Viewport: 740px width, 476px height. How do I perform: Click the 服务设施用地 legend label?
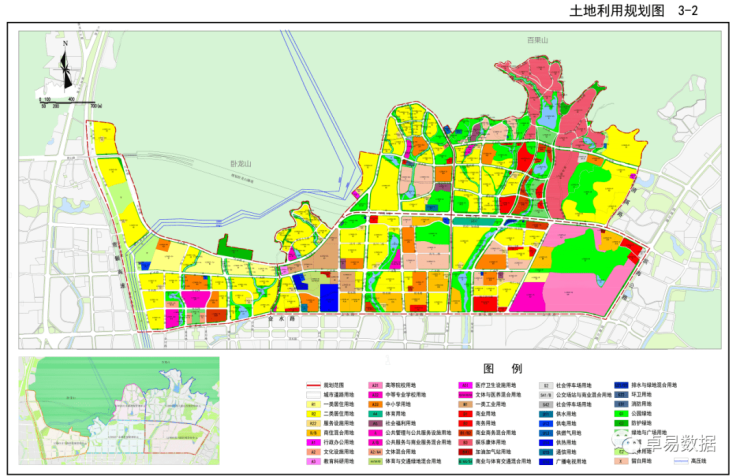tap(339, 423)
